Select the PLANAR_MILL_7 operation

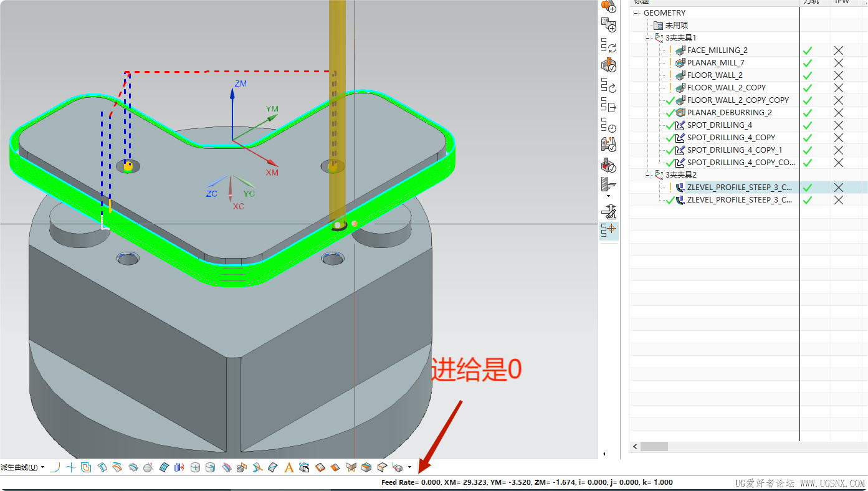coord(715,63)
